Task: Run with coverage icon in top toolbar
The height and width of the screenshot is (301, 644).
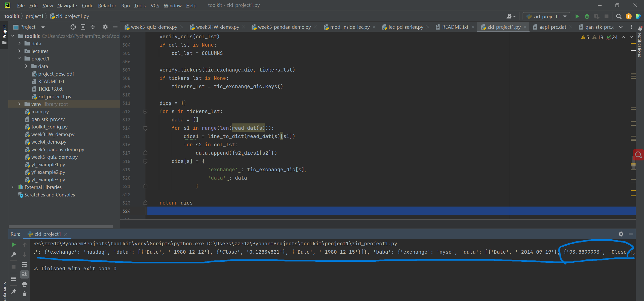Action: tap(596, 16)
